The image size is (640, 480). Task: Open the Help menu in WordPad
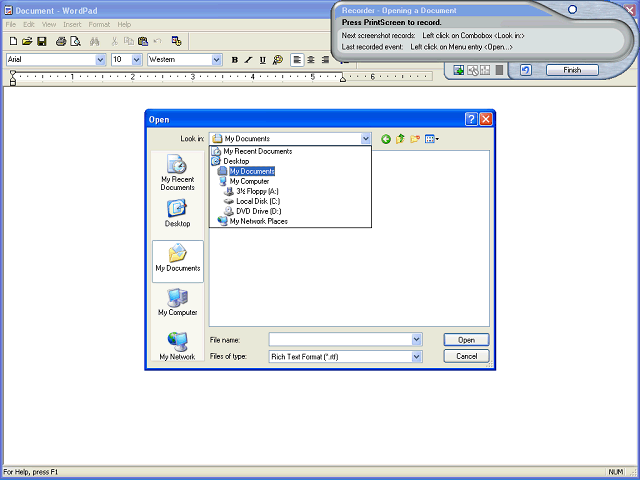[x=124, y=24]
